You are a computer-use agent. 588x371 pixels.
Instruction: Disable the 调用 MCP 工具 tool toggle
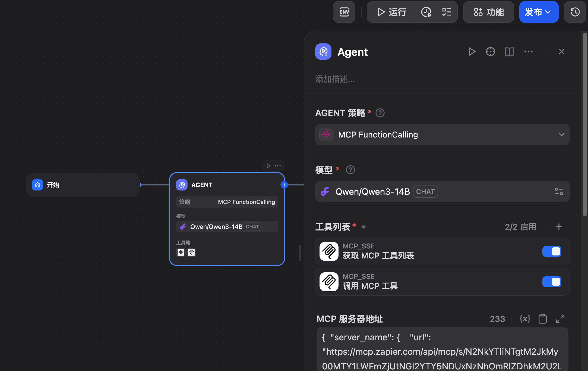pyautogui.click(x=551, y=282)
